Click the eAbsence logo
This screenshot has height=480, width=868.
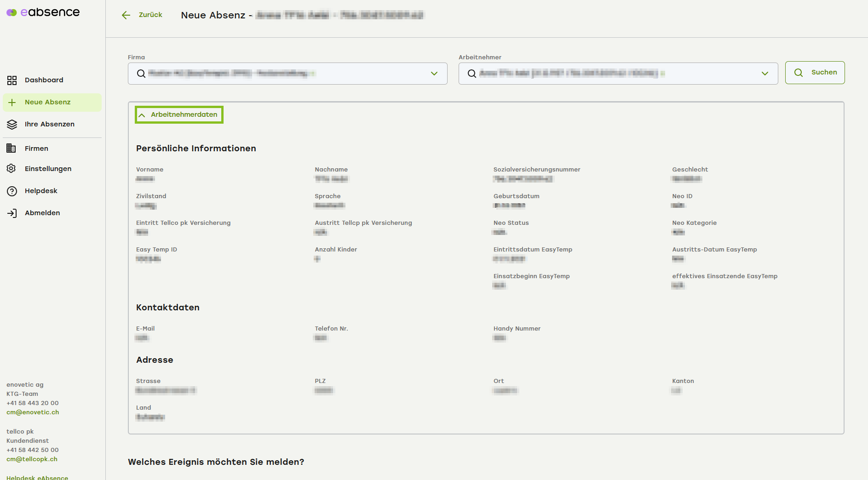(43, 12)
